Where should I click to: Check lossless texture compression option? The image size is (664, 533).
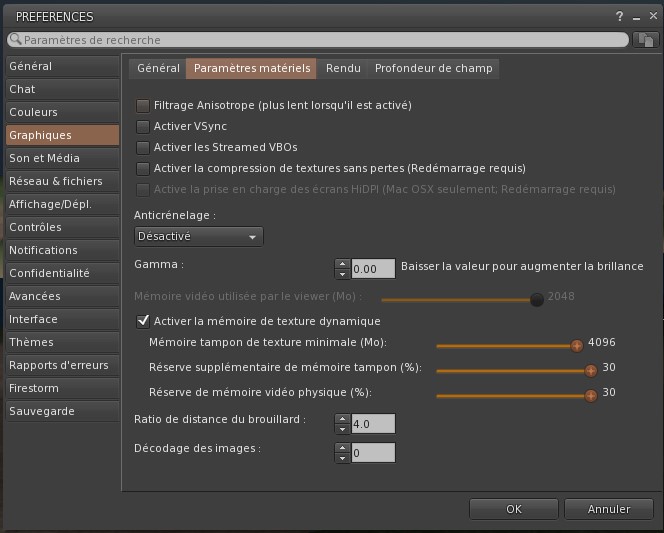(x=143, y=169)
